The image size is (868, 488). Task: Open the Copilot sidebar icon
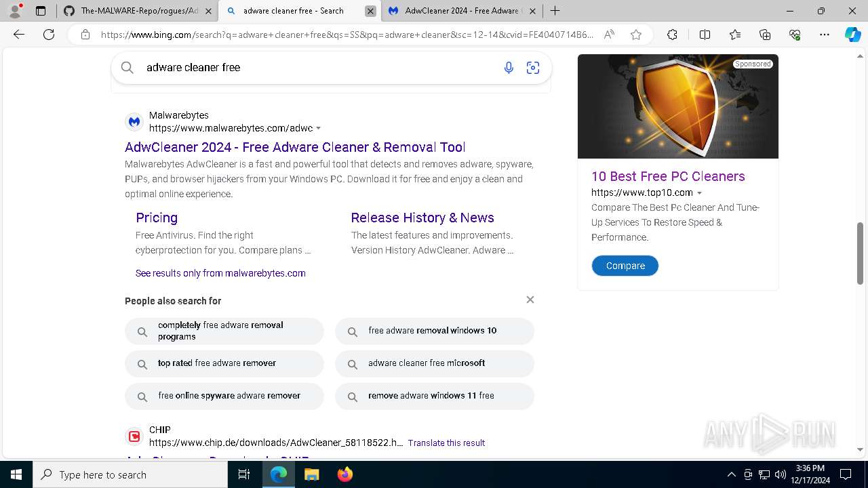tap(852, 35)
